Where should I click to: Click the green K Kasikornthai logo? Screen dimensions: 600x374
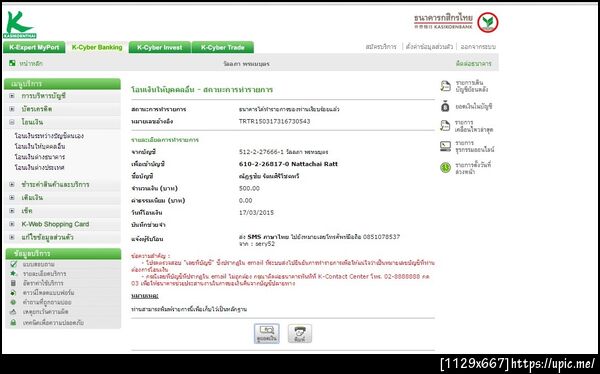tap(20, 24)
